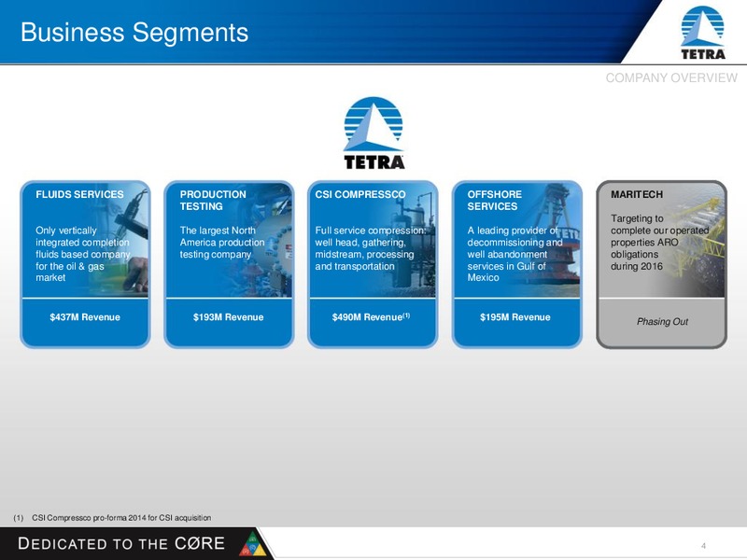Click the full service compression description

click(370, 248)
